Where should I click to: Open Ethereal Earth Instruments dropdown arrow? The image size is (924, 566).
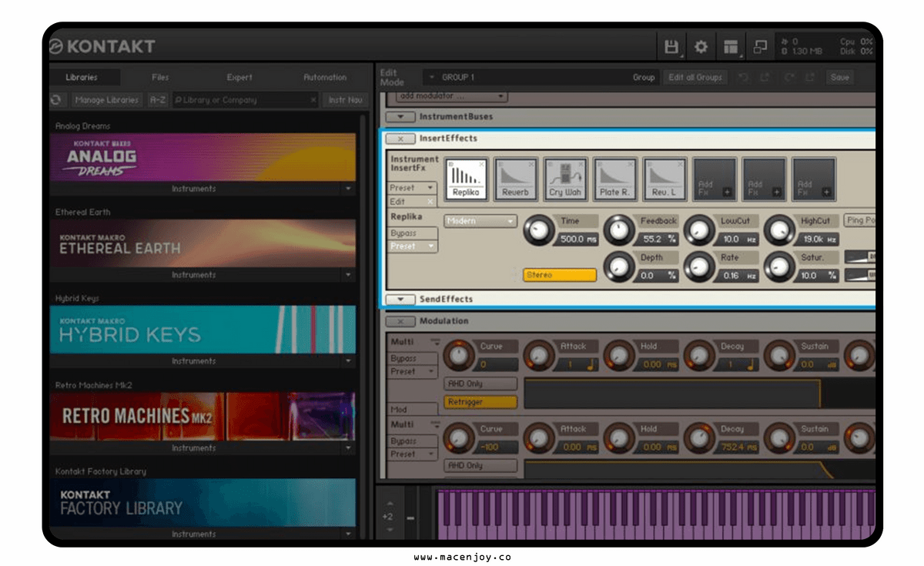(348, 275)
